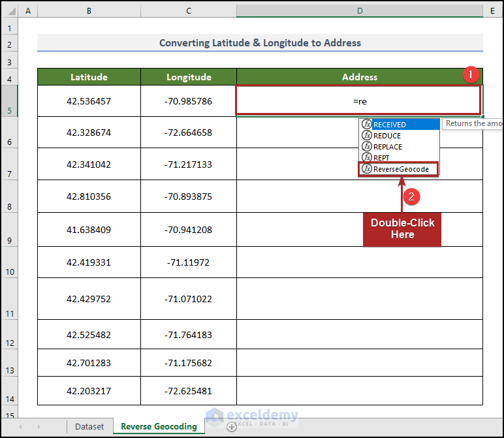Select latitude cell 42.341042
The width and height of the screenshot is (504, 438).
pos(89,164)
